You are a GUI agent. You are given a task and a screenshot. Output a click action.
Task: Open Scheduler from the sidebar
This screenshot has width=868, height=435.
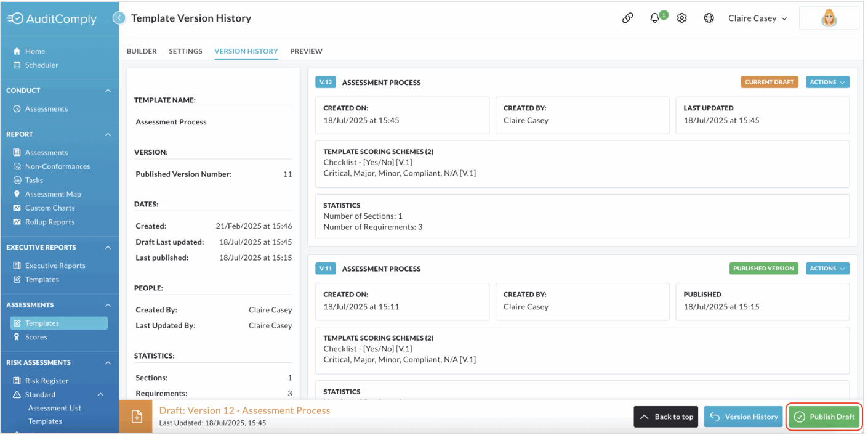[x=42, y=65]
